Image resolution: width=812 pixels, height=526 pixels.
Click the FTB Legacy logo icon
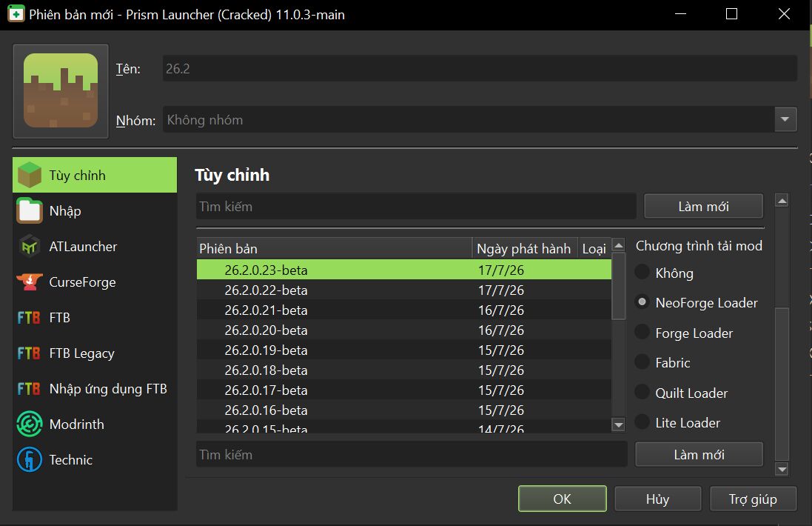29,353
